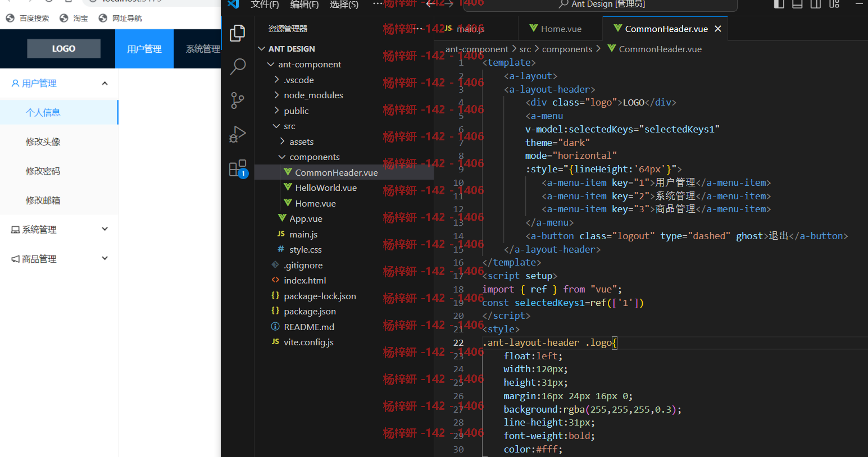Expand the 商品管理 submenu in the web sidebar
This screenshot has width=868, height=457.
coord(59,258)
